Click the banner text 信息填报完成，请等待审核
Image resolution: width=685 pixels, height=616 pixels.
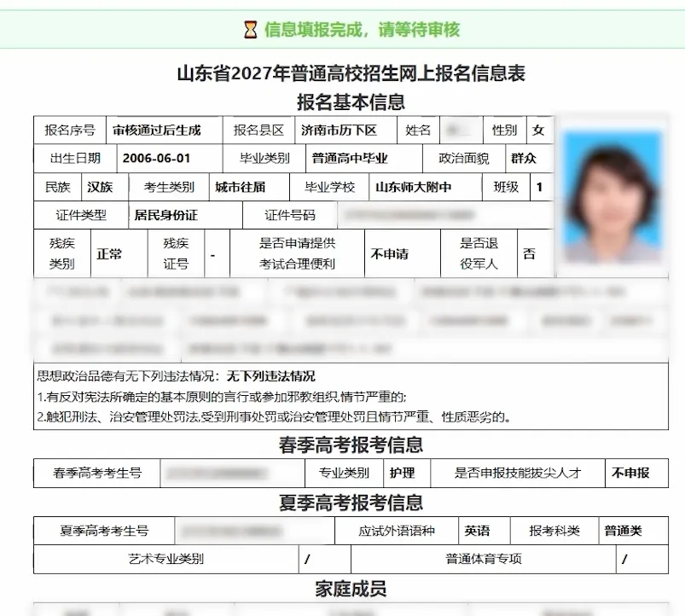(x=363, y=30)
